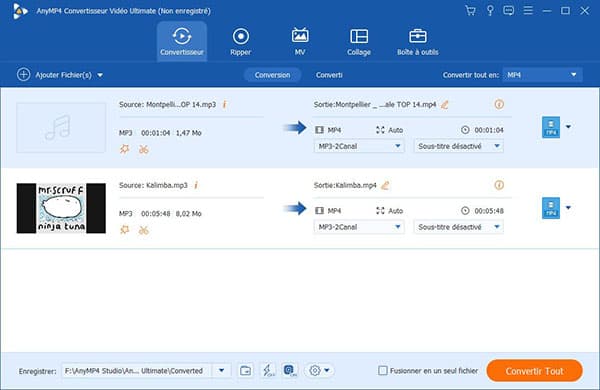Viewport: 600px width, 390px height.
Task: Open the feedback chat icon
Action: [509, 10]
